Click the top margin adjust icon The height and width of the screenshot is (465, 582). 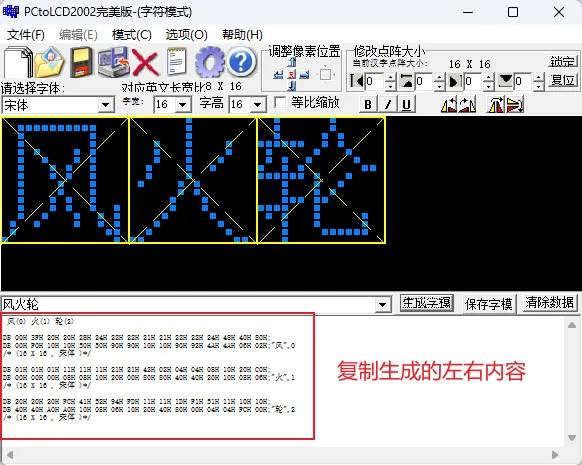coord(406,81)
